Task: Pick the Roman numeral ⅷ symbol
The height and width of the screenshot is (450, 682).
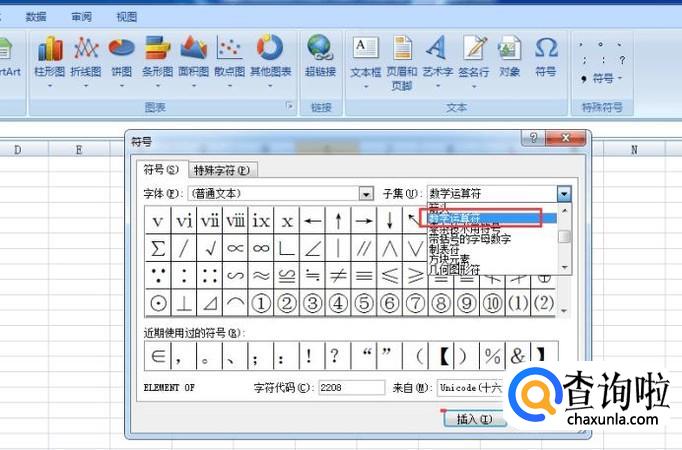Action: [x=235, y=221]
